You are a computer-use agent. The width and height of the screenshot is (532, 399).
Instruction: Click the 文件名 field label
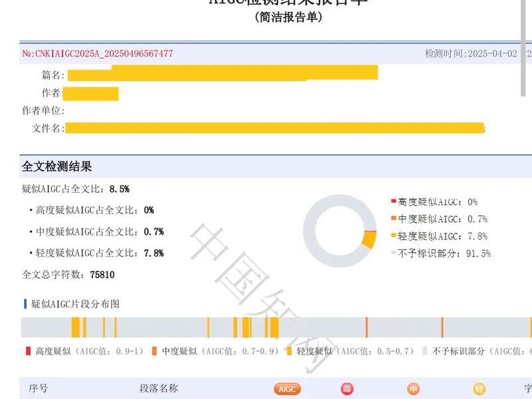pos(48,128)
